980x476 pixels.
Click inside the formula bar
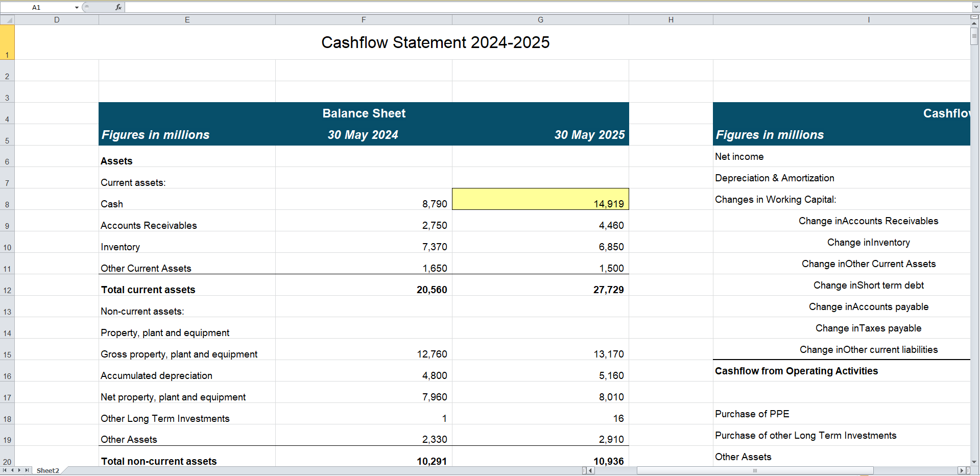pos(548,7)
